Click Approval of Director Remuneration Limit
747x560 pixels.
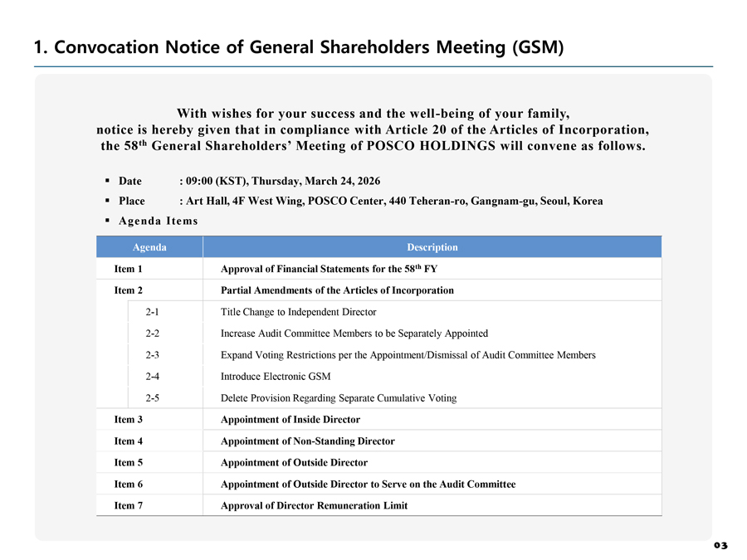click(314, 506)
